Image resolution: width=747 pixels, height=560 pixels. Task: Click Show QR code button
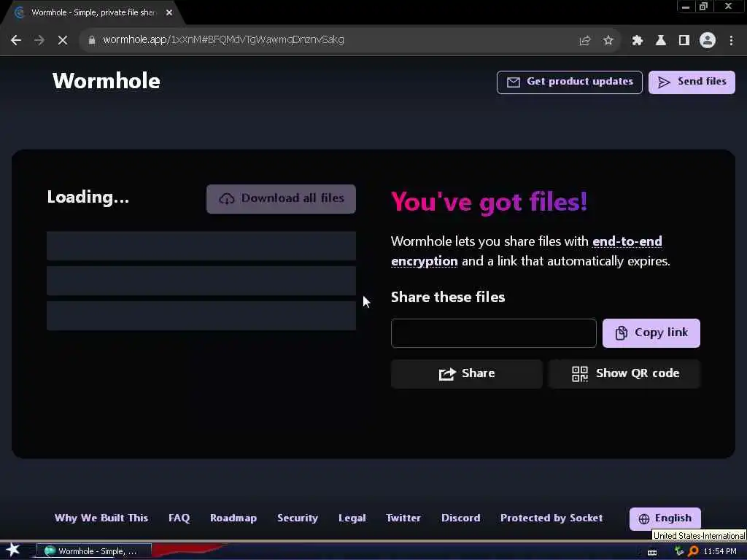pos(624,374)
